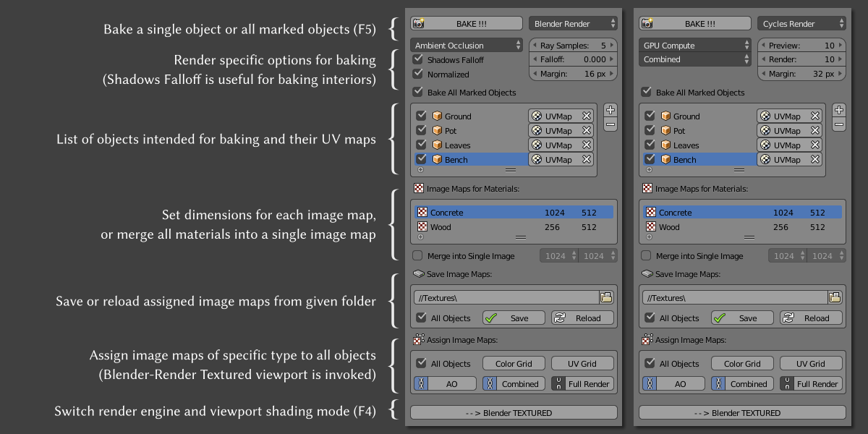Image resolution: width=868 pixels, height=434 pixels.
Task: Enable Merge into Single Image
Action: pyautogui.click(x=418, y=255)
